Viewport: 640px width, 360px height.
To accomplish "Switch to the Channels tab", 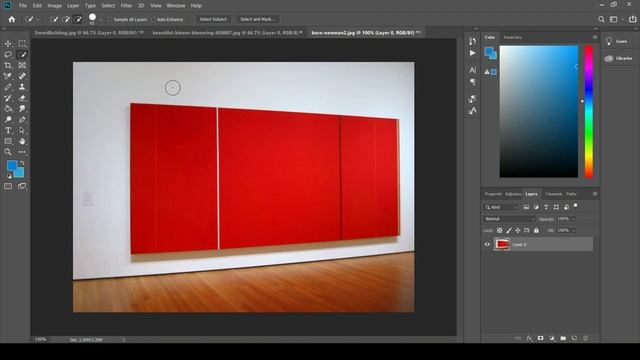I will [x=553, y=194].
